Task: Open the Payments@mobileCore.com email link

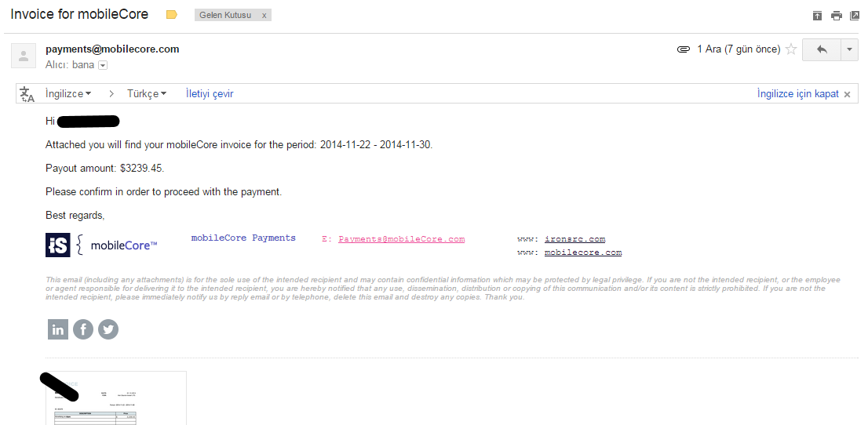Action: (x=401, y=239)
